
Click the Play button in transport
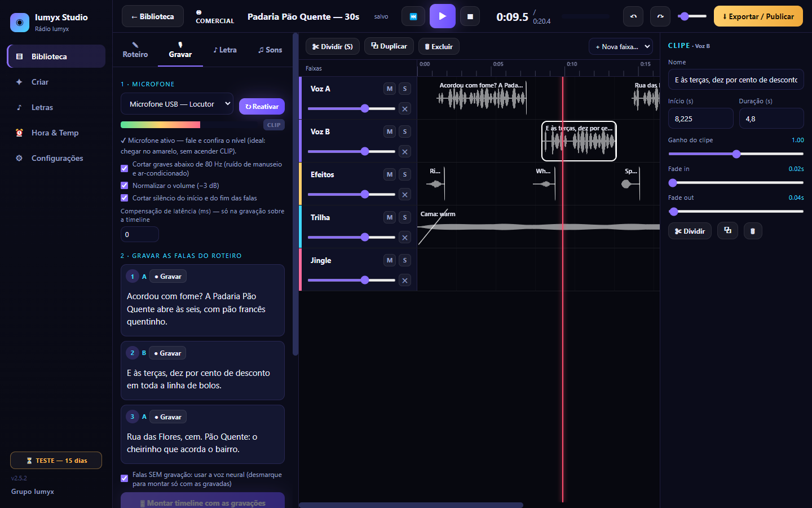442,16
